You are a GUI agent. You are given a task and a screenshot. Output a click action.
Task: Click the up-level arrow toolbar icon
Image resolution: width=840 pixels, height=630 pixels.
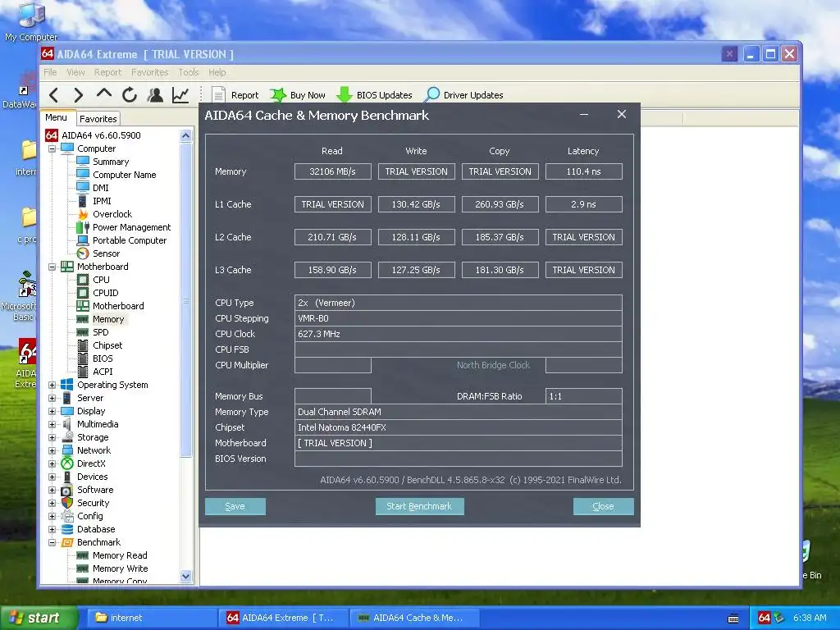[104, 94]
